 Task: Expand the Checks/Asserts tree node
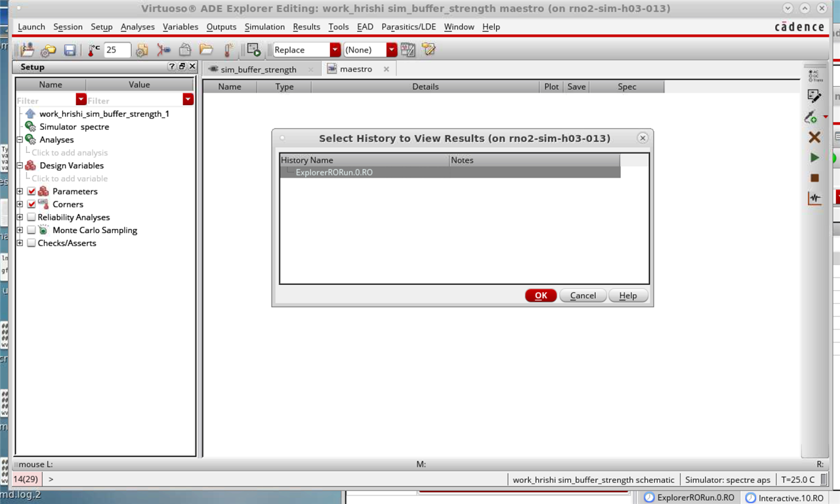(x=20, y=243)
